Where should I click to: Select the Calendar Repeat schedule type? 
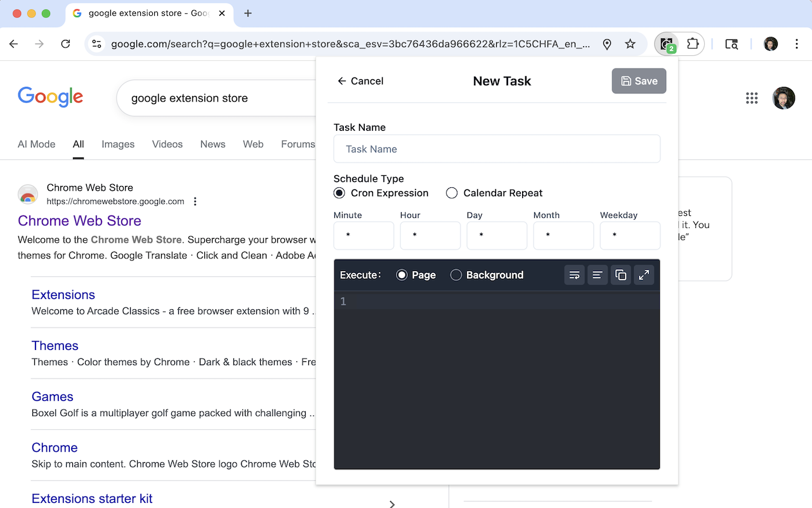[451, 192]
